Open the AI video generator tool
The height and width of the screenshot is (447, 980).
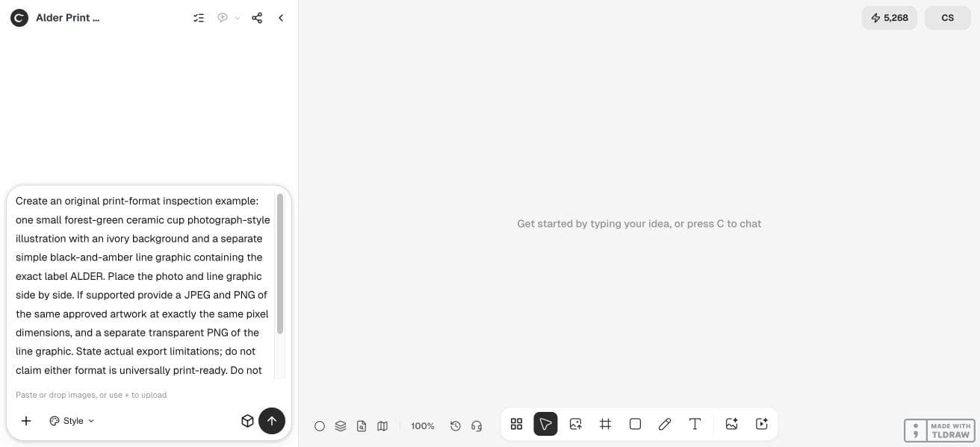pyautogui.click(x=762, y=424)
